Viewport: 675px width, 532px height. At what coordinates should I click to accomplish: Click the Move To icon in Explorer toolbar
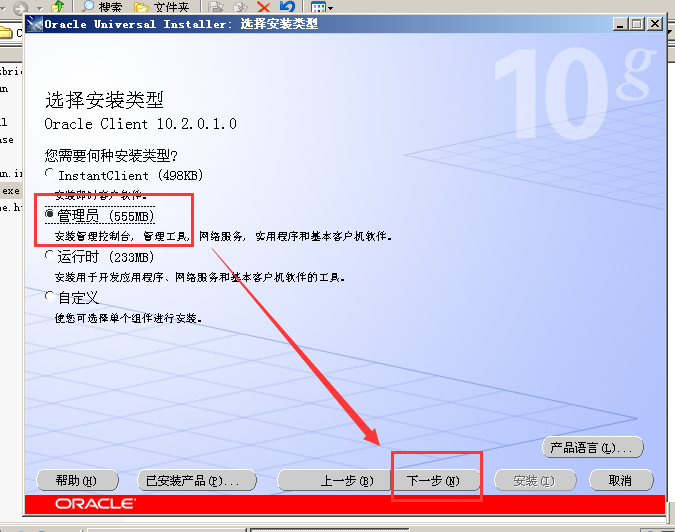click(217, 7)
